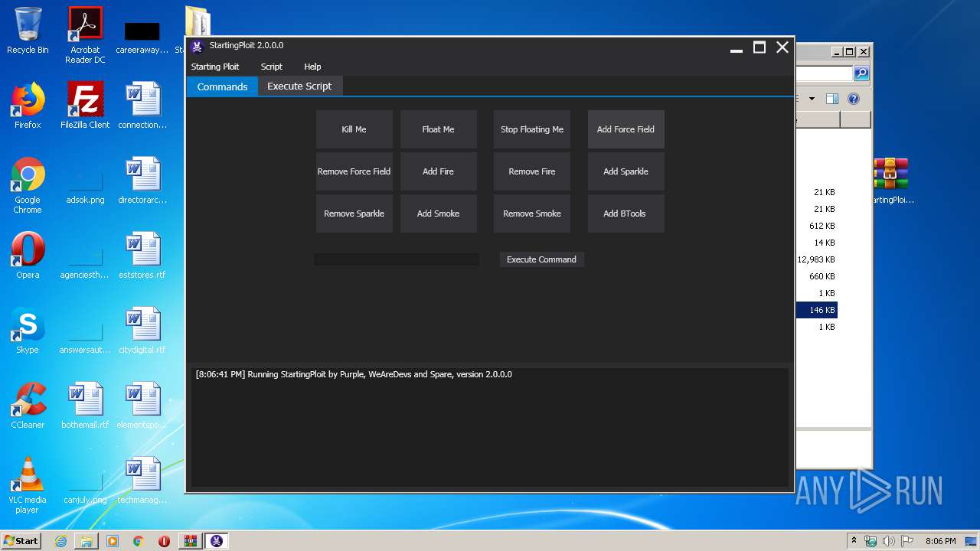Click the Start button

click(21, 541)
